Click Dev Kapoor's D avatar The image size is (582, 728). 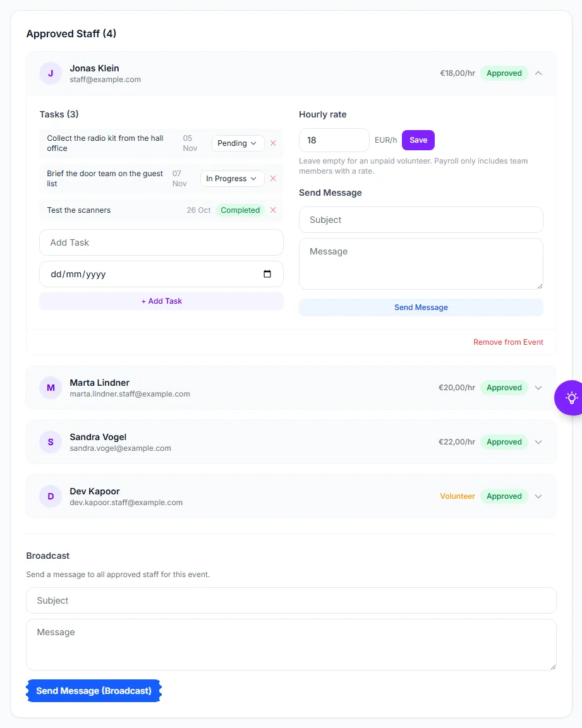pos(51,496)
